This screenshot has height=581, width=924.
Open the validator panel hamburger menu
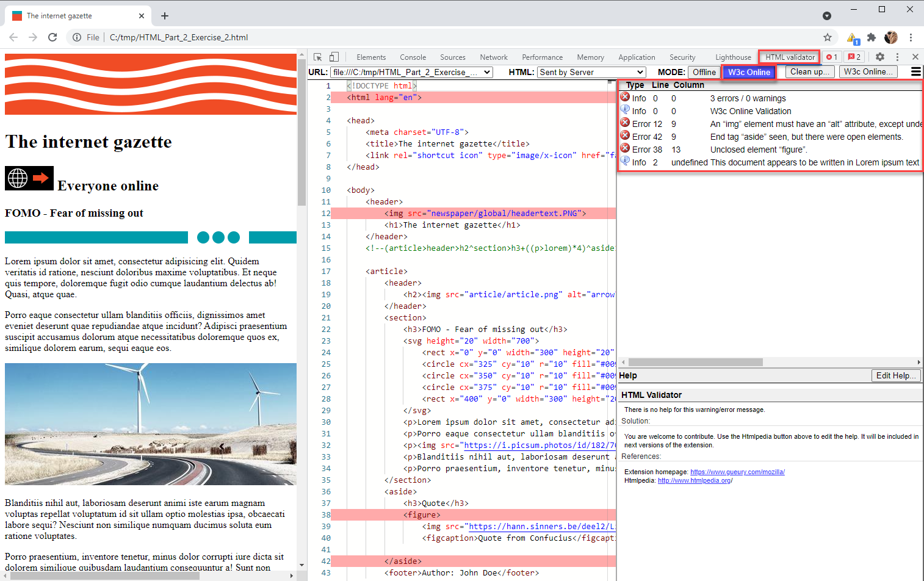click(915, 71)
